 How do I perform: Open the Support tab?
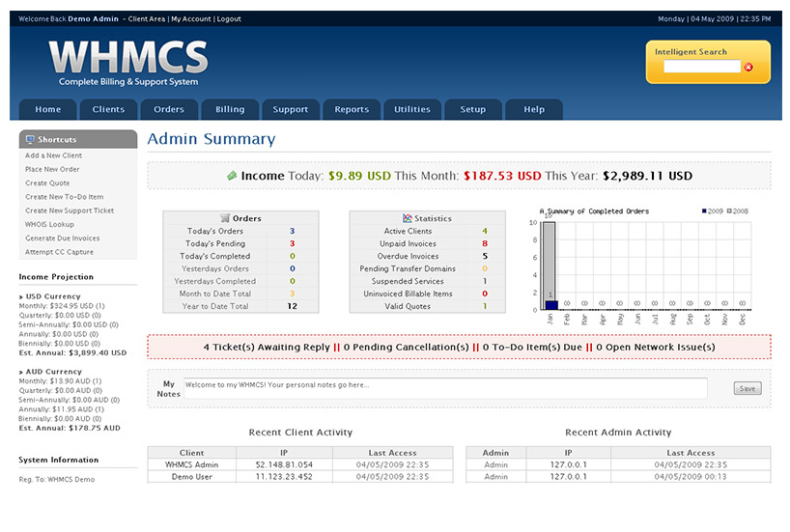pos(290,109)
